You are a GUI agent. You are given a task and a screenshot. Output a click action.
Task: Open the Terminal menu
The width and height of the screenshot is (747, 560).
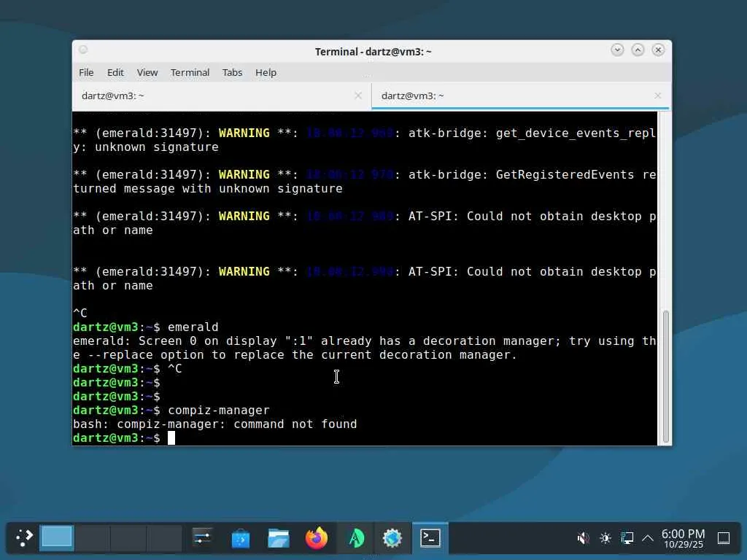[190, 72]
